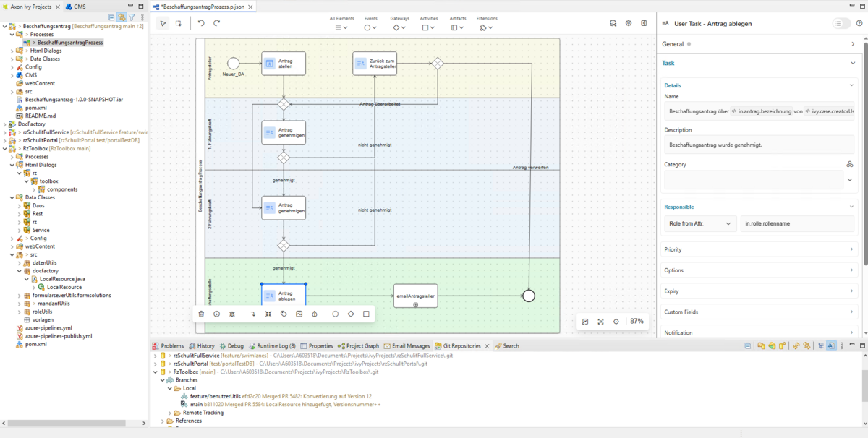Expand the Custom Fields section
This screenshot has width=868, height=438.
coord(759,312)
